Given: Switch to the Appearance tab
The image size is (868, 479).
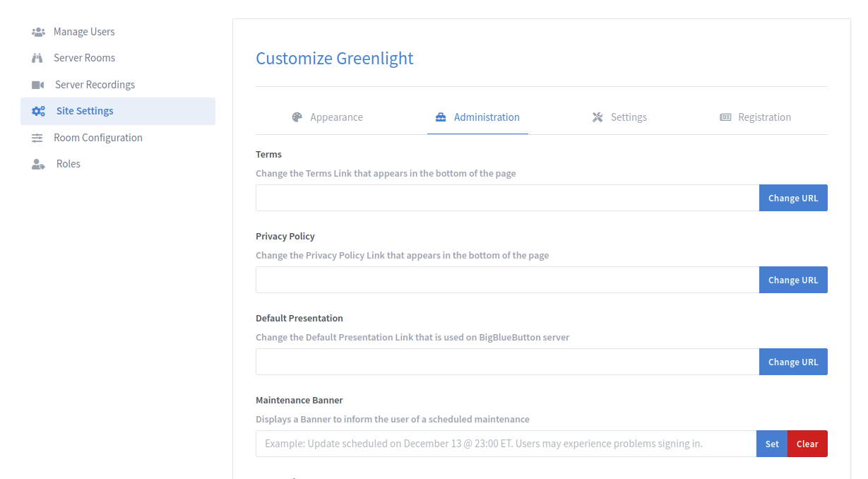Looking at the screenshot, I should coord(336,117).
